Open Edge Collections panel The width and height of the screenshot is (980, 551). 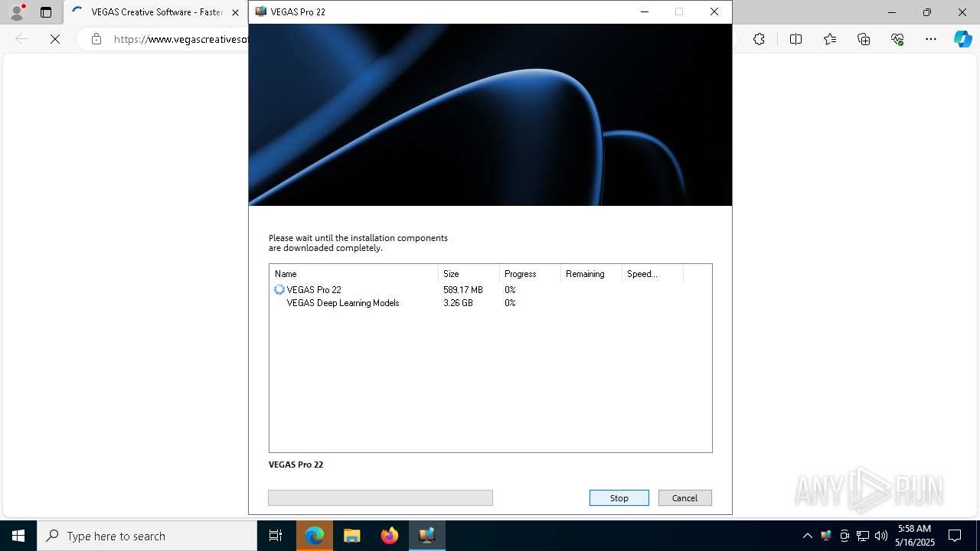click(x=864, y=39)
